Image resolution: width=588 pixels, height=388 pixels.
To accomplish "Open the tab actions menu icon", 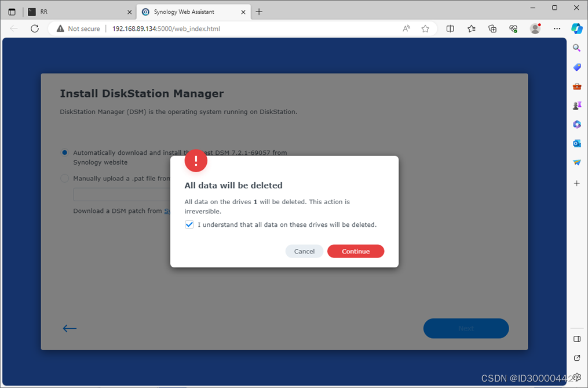I will coord(12,12).
